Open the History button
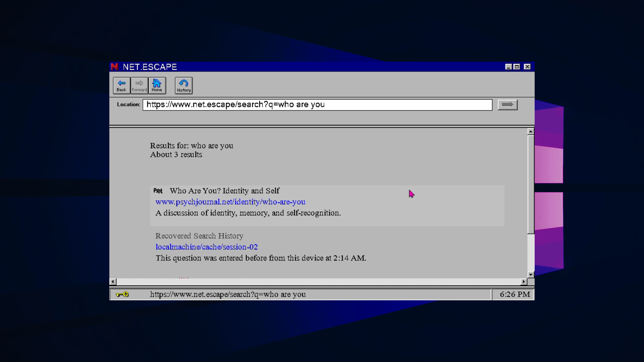 (x=183, y=86)
